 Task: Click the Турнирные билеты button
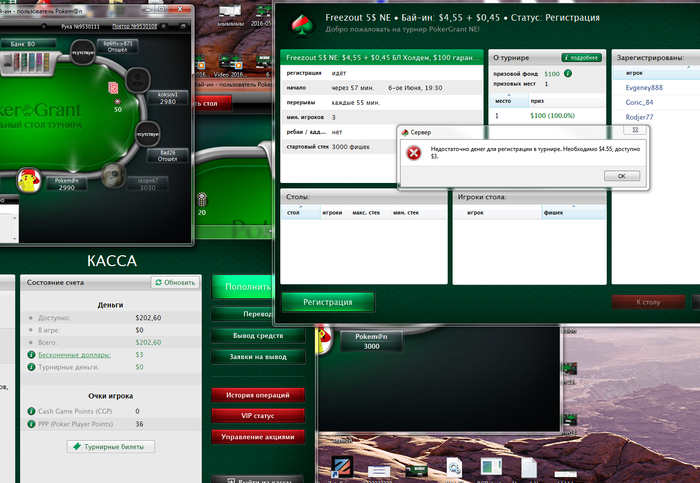tap(111, 446)
